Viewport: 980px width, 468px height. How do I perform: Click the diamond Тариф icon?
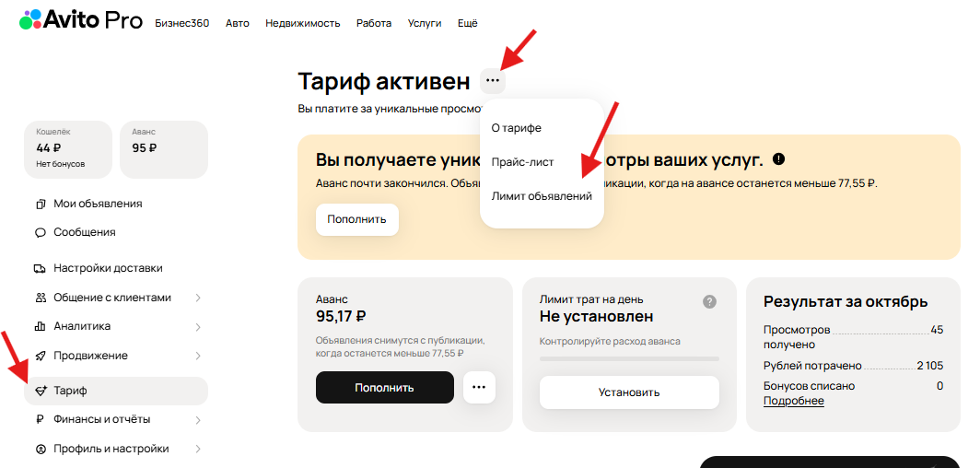click(41, 392)
